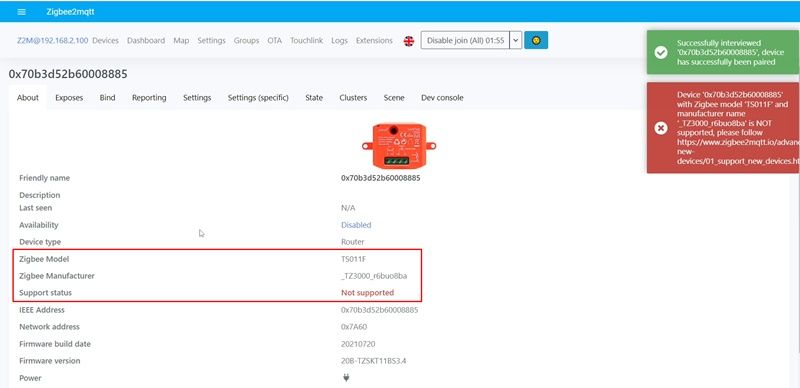Switch to the Settings (specific) tab
Screen dimensions: 800x388
click(x=258, y=98)
